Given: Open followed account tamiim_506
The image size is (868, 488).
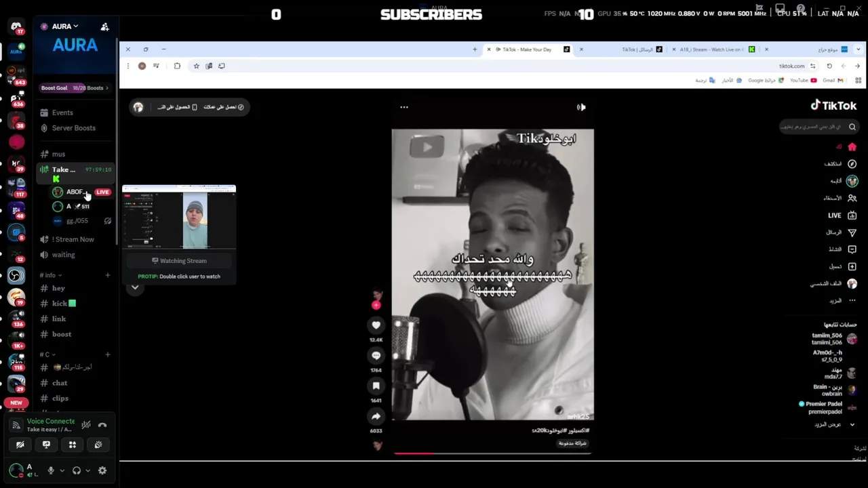Looking at the screenshot, I should (835, 339).
